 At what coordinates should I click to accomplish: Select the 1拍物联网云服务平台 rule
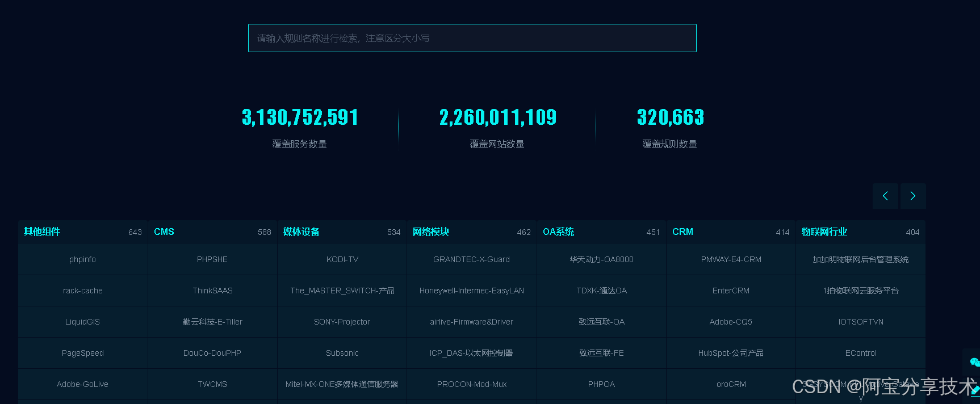(x=861, y=291)
